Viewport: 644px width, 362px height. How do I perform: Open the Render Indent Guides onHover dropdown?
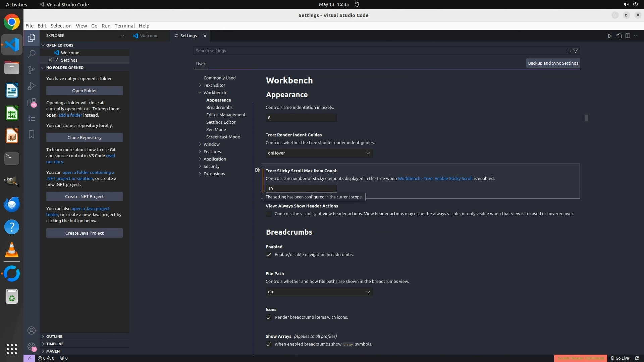319,153
